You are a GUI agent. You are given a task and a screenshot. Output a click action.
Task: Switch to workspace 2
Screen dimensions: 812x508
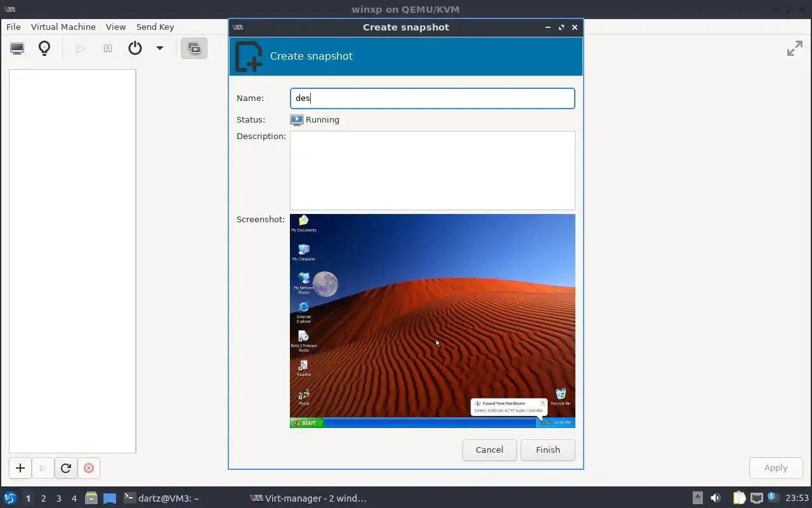click(x=44, y=498)
